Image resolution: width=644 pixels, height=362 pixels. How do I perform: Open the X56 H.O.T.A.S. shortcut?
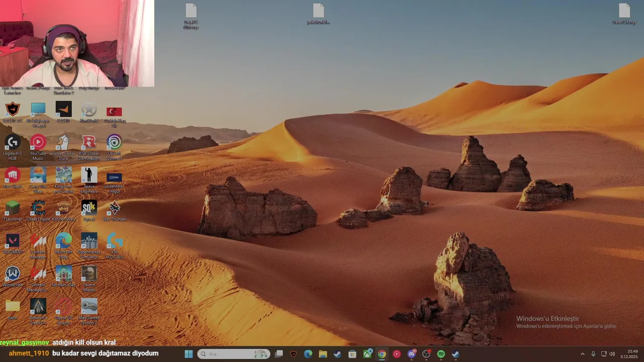point(114,246)
